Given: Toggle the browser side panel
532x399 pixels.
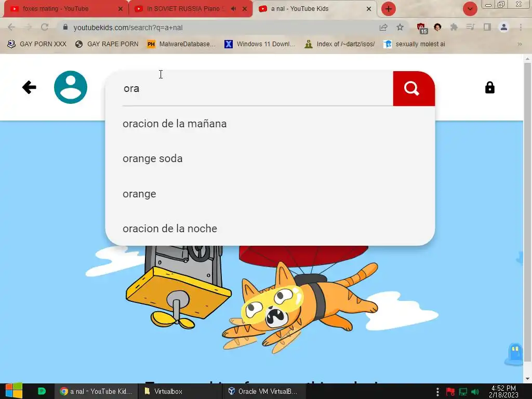Looking at the screenshot, I should point(487,27).
